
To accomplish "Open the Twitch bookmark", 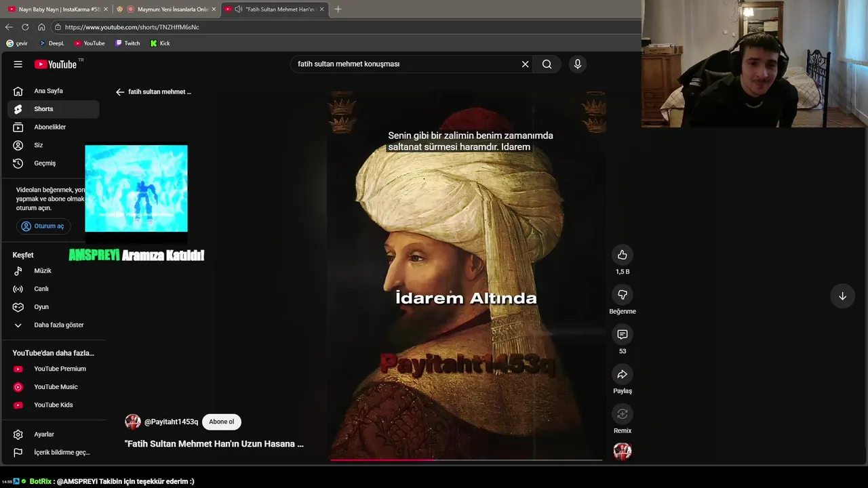I will pos(127,43).
